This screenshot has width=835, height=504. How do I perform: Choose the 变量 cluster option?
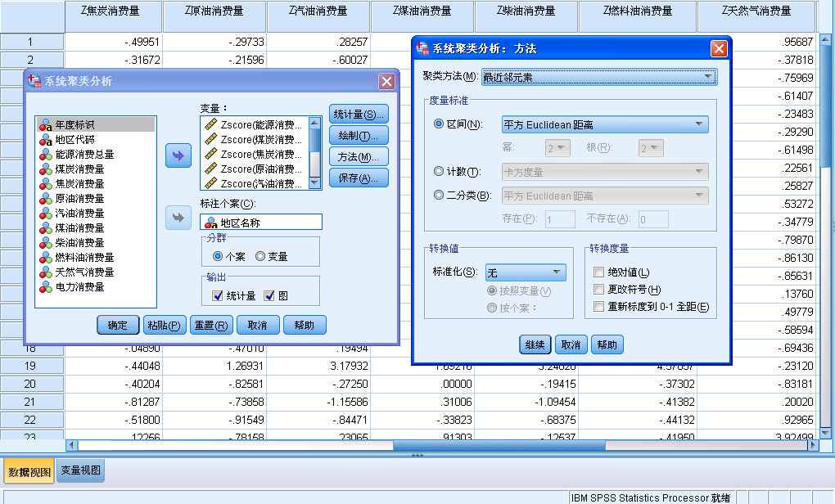click(260, 257)
